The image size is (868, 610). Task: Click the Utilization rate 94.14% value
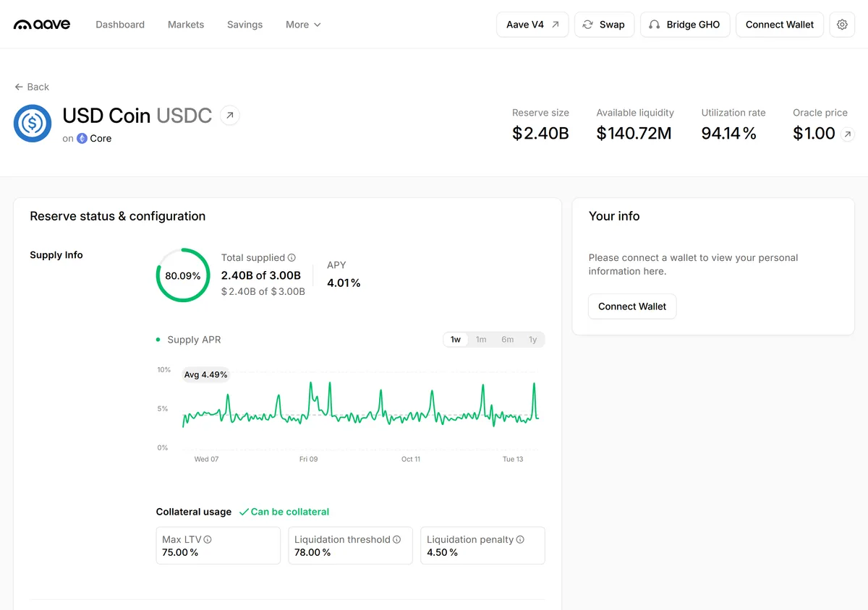[x=728, y=134]
